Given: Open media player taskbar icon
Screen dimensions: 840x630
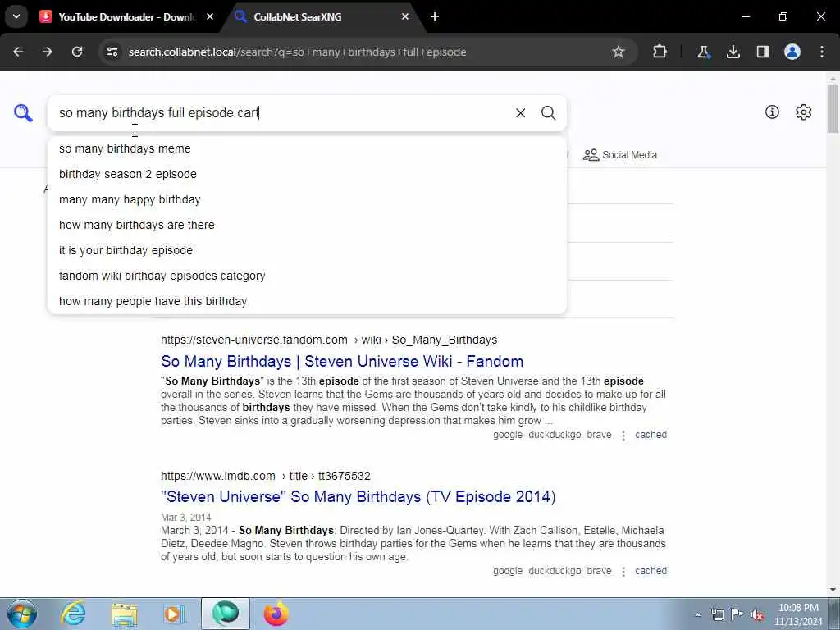Looking at the screenshot, I should pyautogui.click(x=174, y=614).
